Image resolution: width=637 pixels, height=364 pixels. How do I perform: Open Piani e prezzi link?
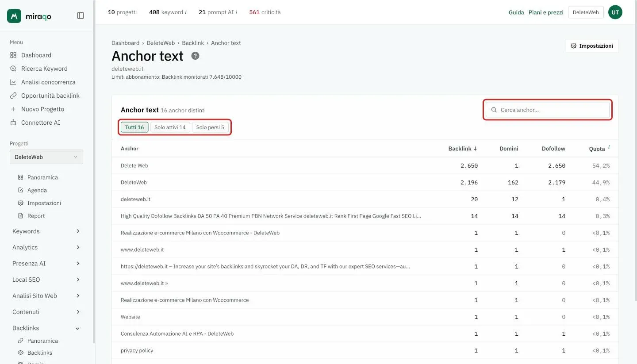546,12
